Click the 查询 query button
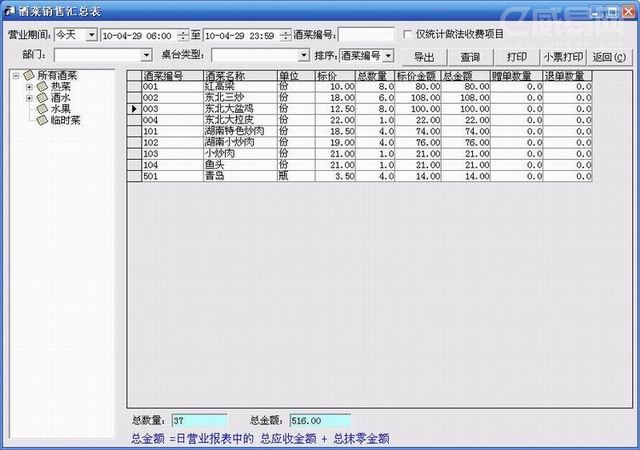Viewport: 640px width, 450px height. pyautogui.click(x=470, y=57)
